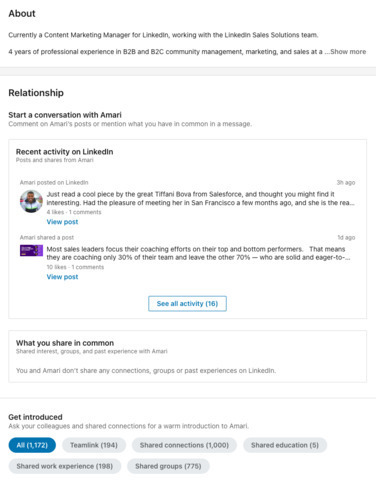
Task: Filter by Shared work experience (198)
Action: [65, 466]
